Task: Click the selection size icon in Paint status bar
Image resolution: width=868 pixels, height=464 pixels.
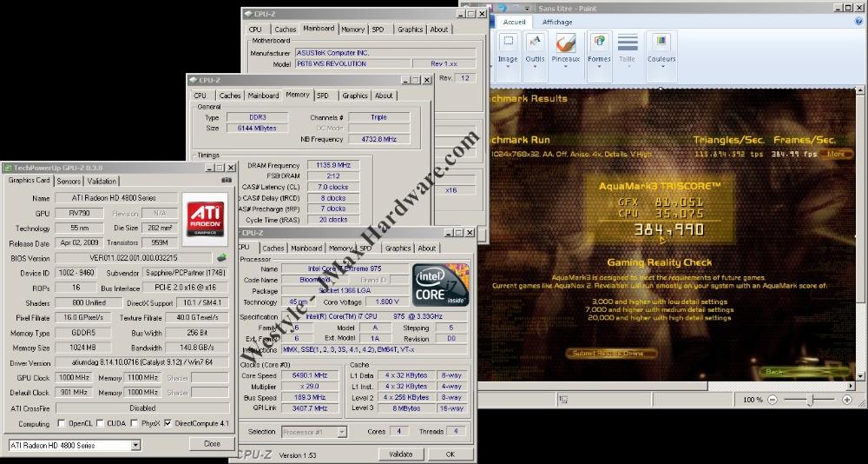Action: (x=563, y=399)
